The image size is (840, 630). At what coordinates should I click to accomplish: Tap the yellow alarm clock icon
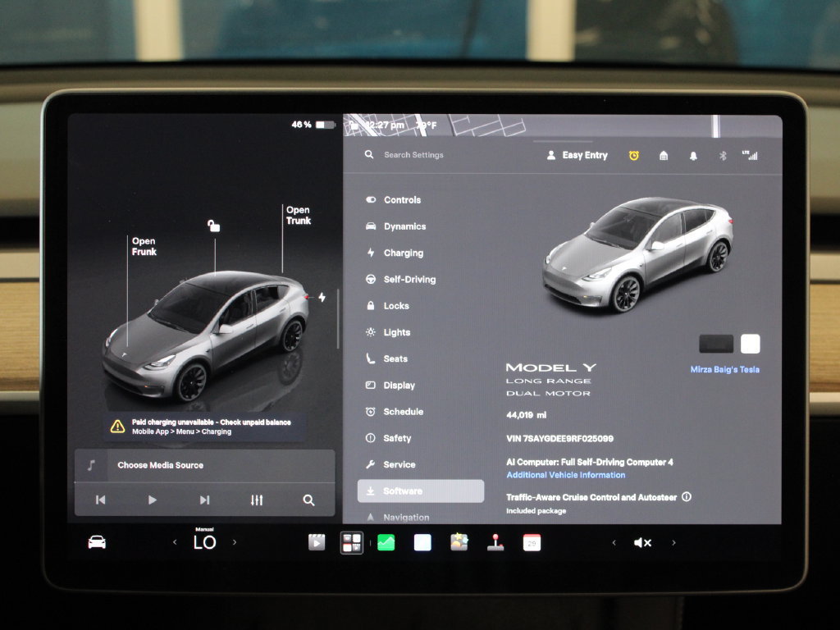click(634, 155)
